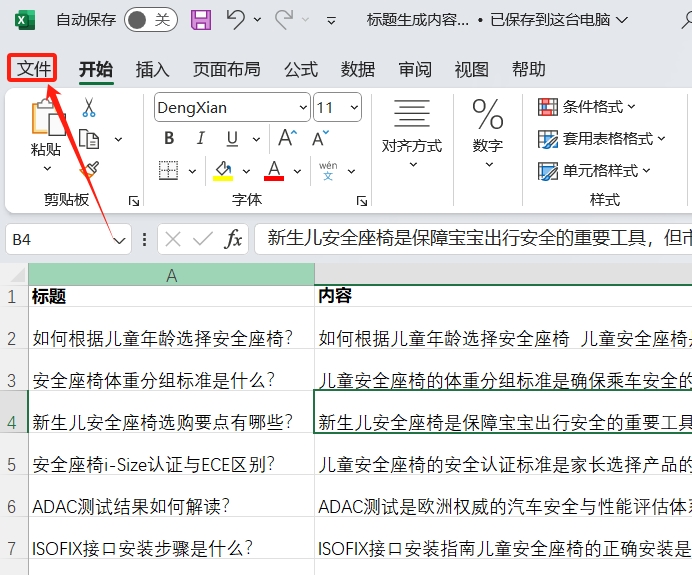Toggle the AutoSave switch

tap(151, 19)
